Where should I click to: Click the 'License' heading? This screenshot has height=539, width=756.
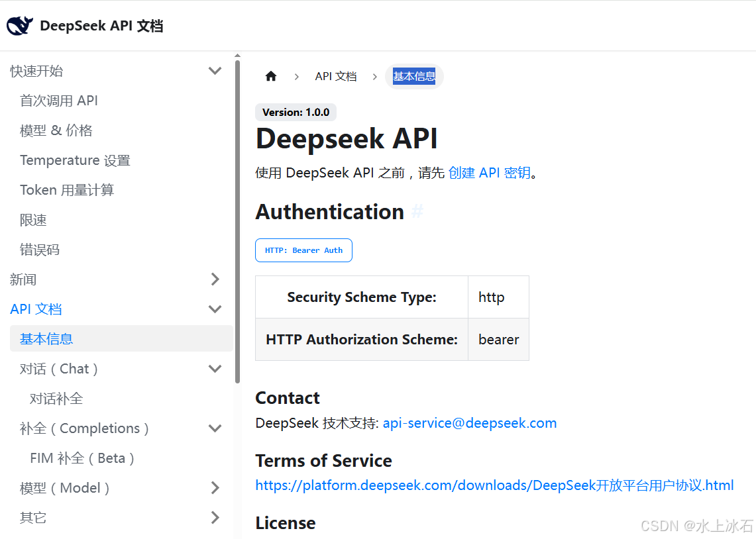[x=286, y=523]
